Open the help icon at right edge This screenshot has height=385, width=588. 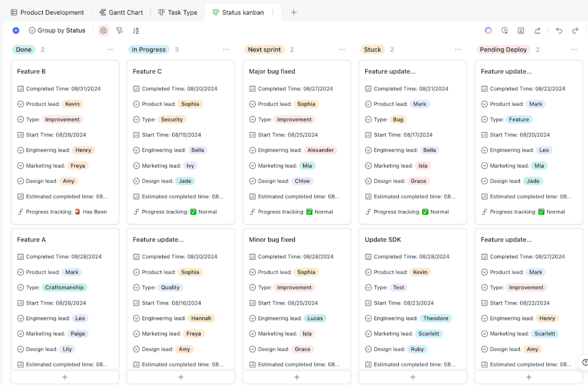(x=584, y=362)
